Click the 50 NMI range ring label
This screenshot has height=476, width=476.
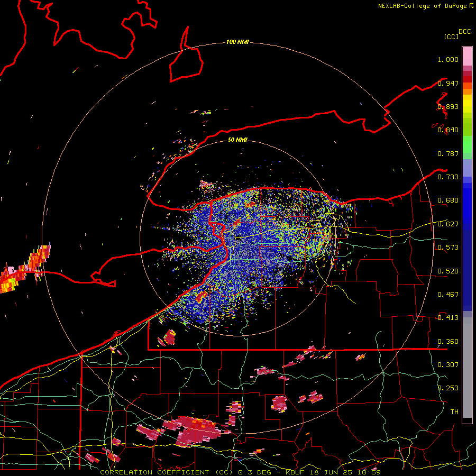pos(237,140)
